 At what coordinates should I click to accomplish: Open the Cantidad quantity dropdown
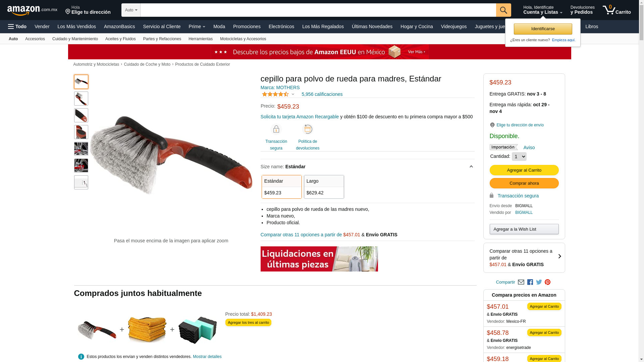click(x=519, y=157)
